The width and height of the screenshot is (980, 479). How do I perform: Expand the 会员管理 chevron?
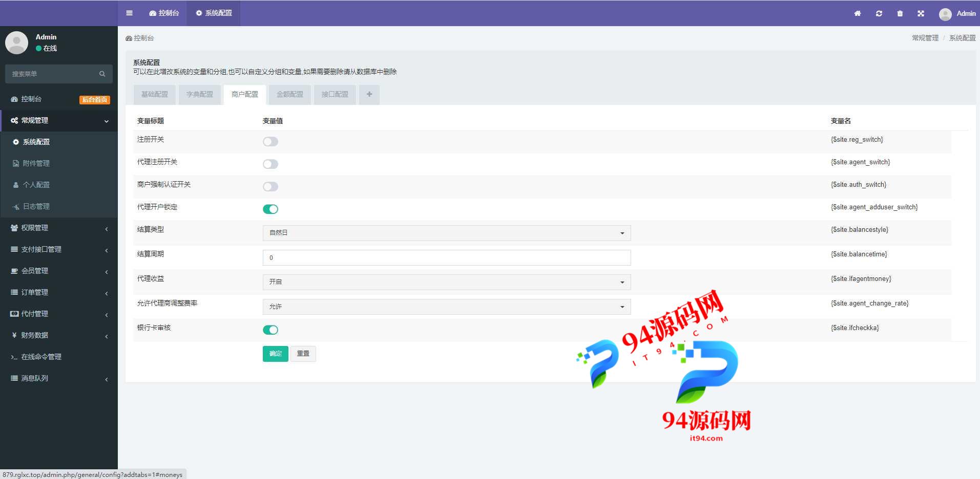(x=107, y=272)
